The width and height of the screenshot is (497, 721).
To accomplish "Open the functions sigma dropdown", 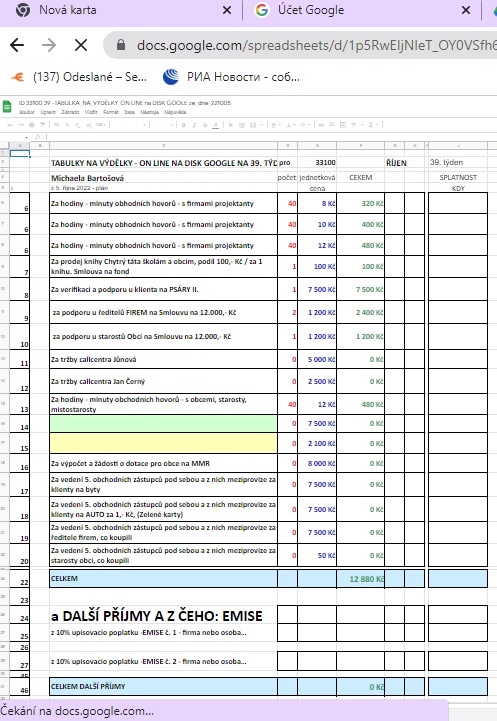I will point(373,125).
